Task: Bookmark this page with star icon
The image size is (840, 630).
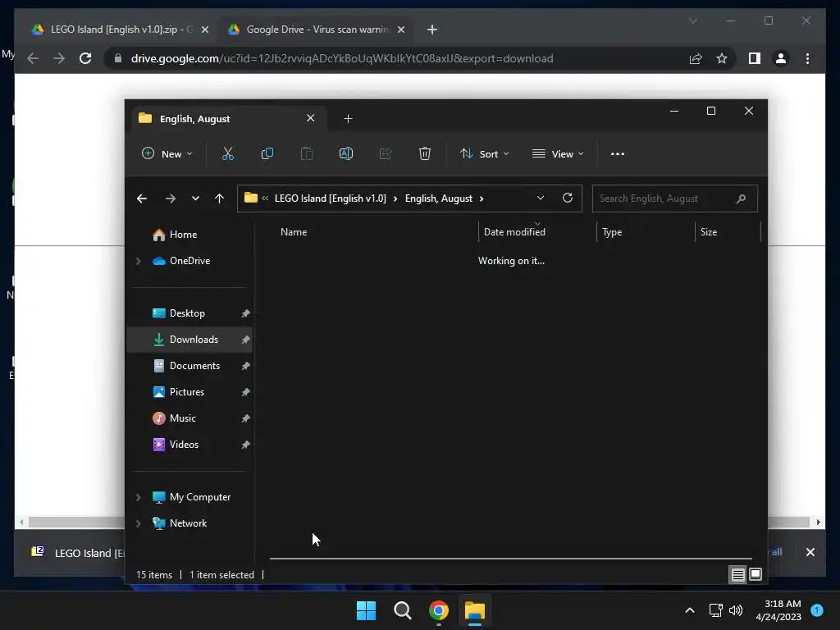Action: (722, 58)
